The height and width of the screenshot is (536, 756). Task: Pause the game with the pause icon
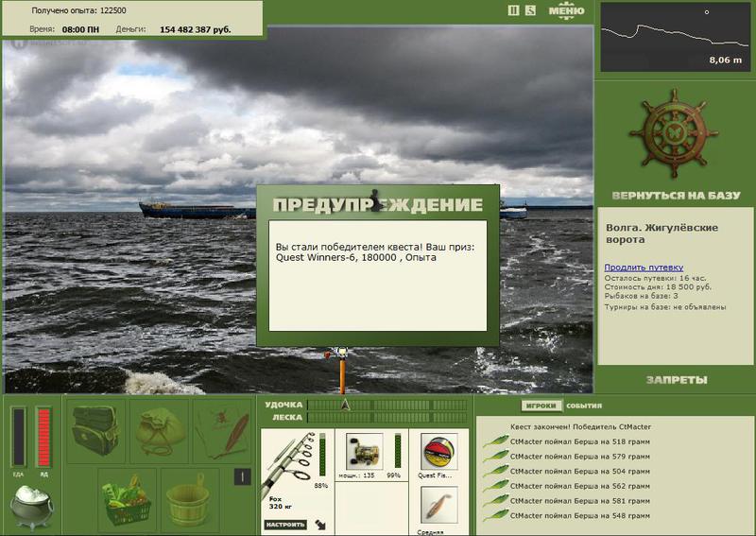pyautogui.click(x=513, y=10)
